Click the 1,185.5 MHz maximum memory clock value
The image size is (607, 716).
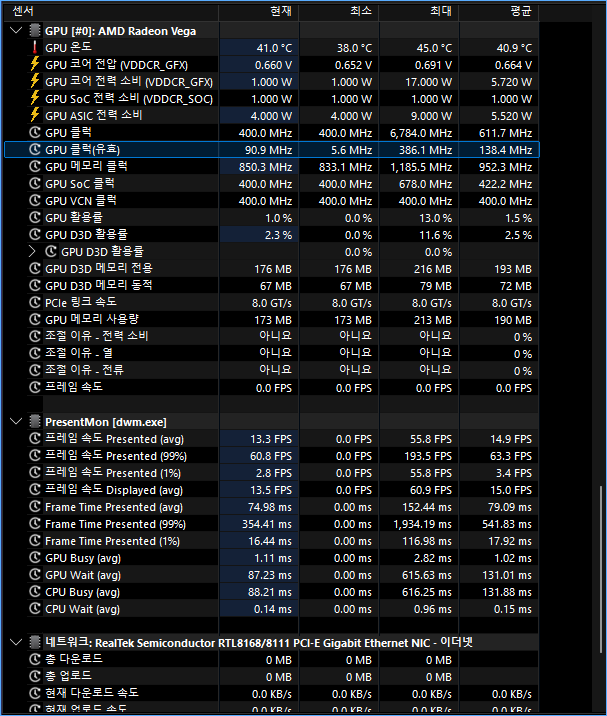421,167
